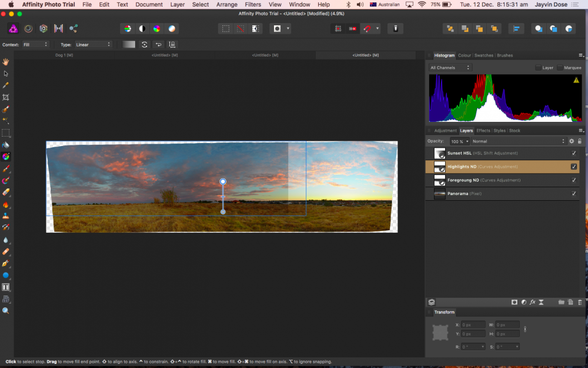This screenshot has width=588, height=368.
Task: Click the Auto White Balance icon
Action: 172,28
